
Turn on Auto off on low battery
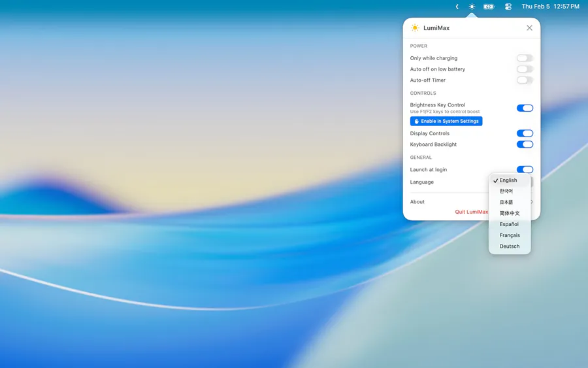525,69
